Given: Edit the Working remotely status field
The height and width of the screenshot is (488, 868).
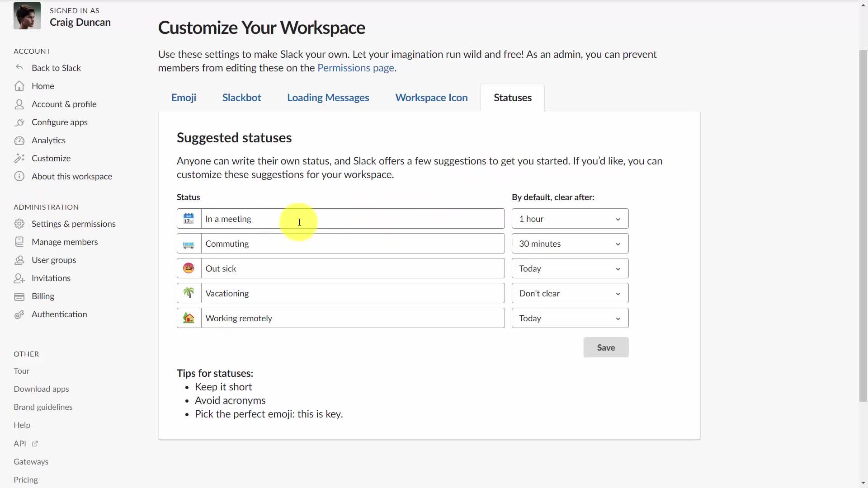Looking at the screenshot, I should (x=353, y=318).
